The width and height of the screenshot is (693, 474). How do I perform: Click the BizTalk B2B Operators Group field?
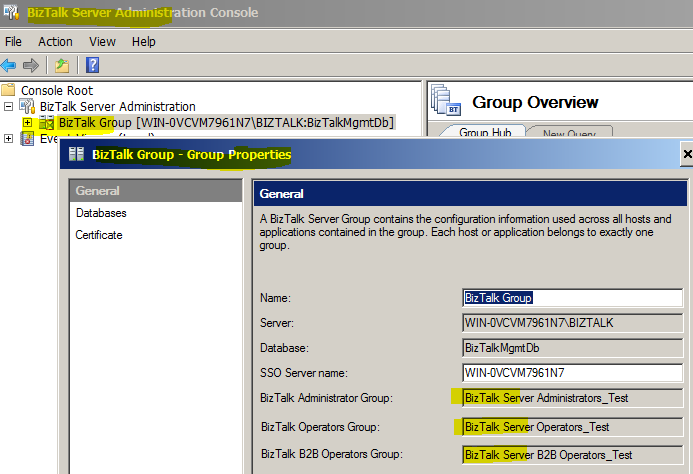point(572,455)
